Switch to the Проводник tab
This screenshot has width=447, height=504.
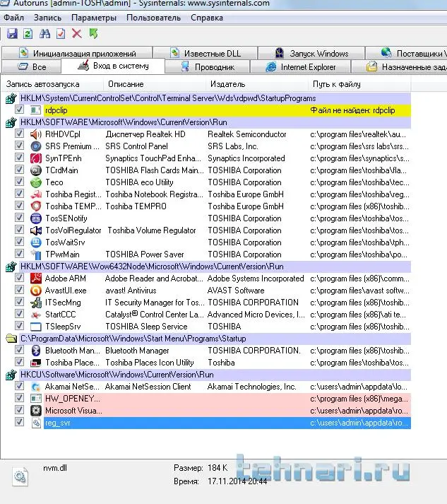pos(208,67)
